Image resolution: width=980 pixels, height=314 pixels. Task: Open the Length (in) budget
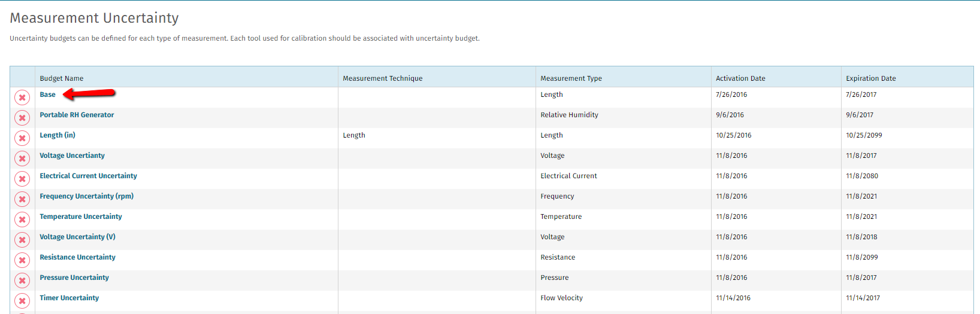(x=58, y=135)
